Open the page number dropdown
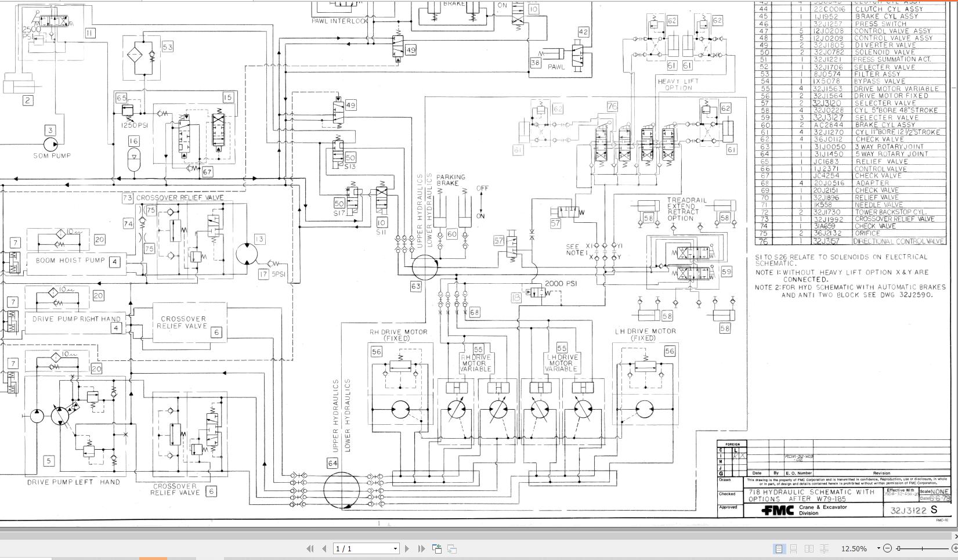Image resolution: width=958 pixels, height=560 pixels. 395,548
